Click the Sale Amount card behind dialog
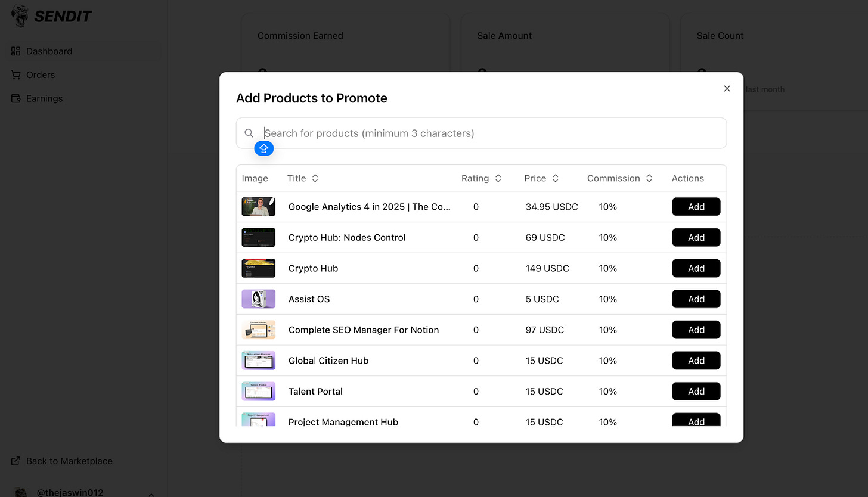868x497 pixels. click(x=565, y=43)
